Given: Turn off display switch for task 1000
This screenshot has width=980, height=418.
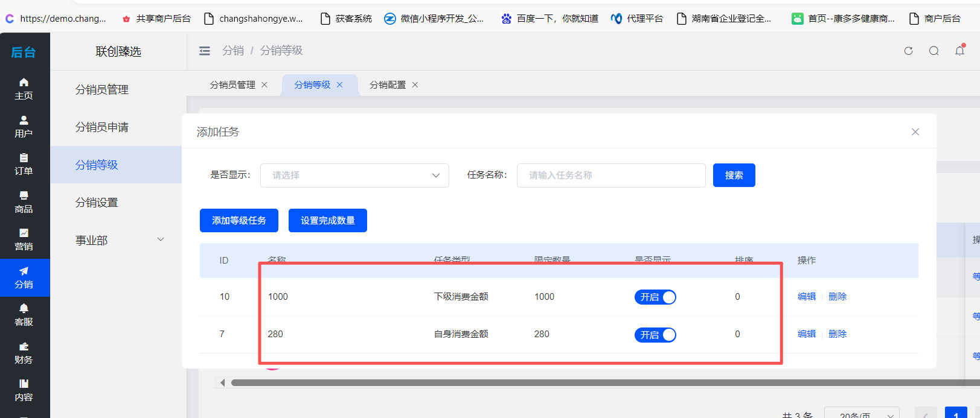Looking at the screenshot, I should (x=655, y=297).
